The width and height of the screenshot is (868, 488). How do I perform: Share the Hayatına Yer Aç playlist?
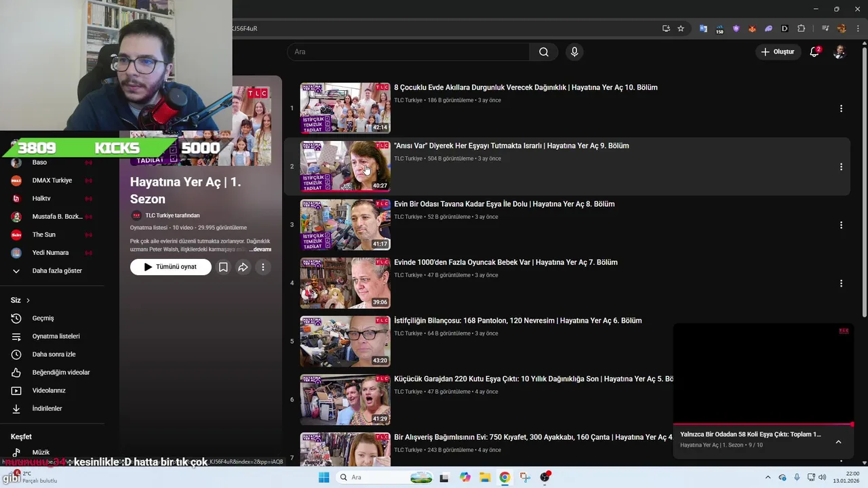pos(243,267)
